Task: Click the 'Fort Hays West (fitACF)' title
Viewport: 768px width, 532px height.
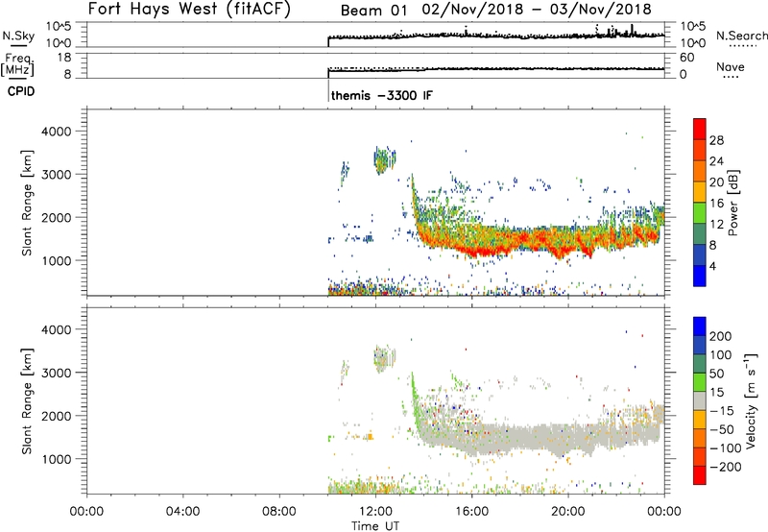Action: [x=189, y=9]
